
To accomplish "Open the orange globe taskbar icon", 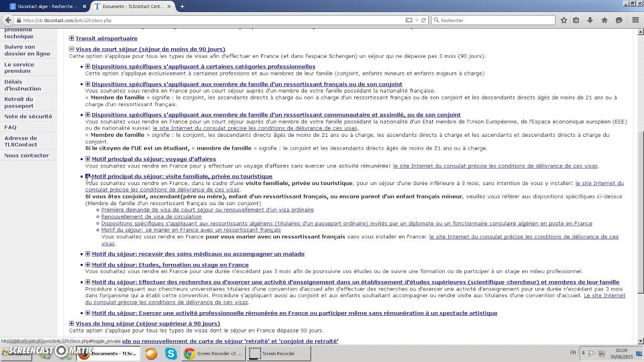I will (x=151, y=353).
